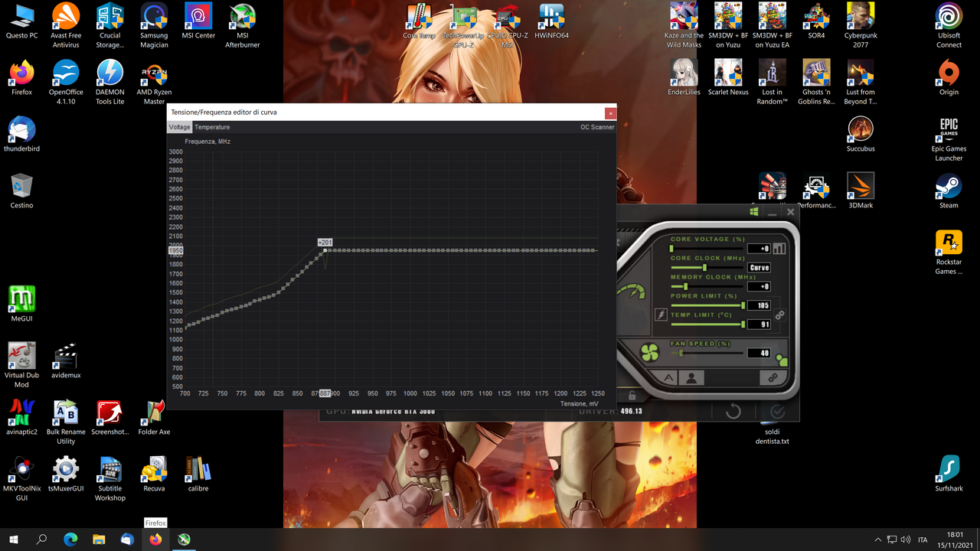Click the Temp Limit value field showing 91
The width and height of the screenshot is (980, 551).
click(x=759, y=324)
